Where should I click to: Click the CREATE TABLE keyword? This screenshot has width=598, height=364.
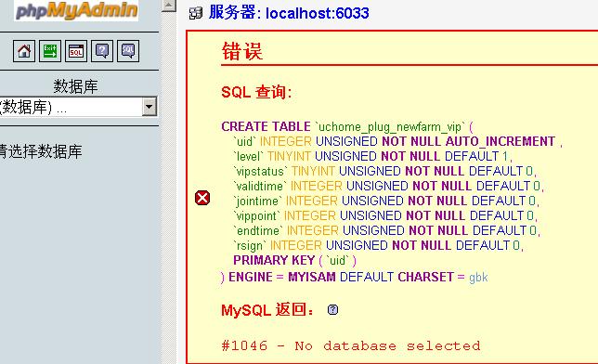[266, 126]
